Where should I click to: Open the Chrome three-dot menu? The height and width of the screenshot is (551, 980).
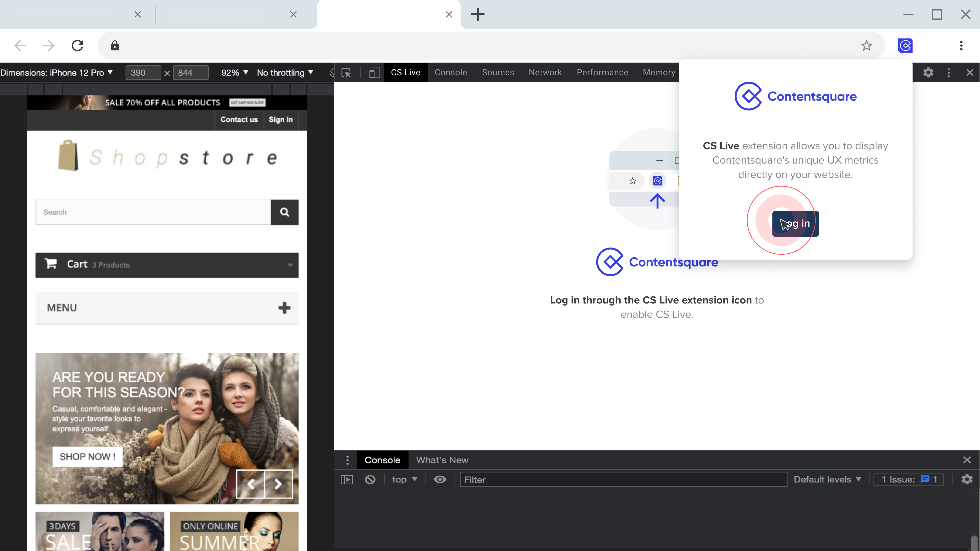coord(961,46)
